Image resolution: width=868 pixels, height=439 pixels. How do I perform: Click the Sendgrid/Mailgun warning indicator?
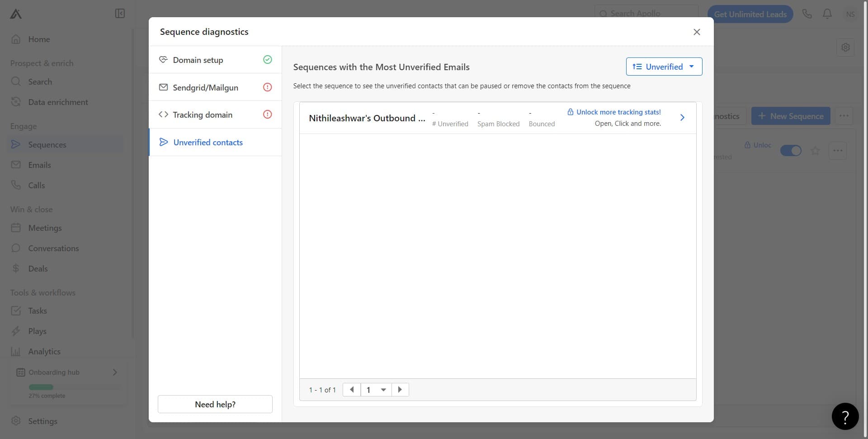point(267,87)
